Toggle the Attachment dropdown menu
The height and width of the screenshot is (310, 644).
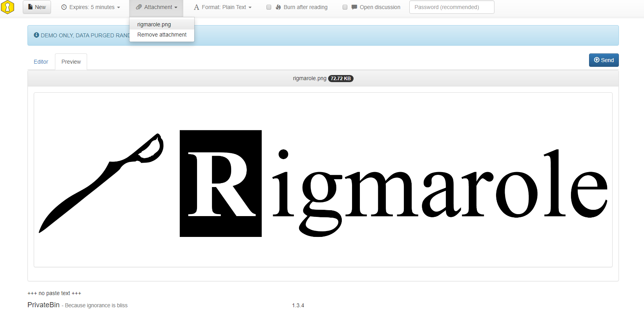click(156, 7)
